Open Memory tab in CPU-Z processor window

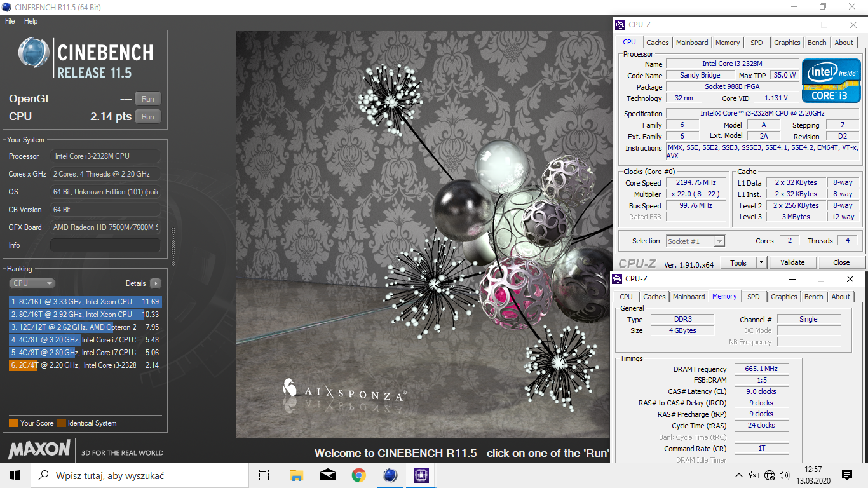tap(728, 43)
